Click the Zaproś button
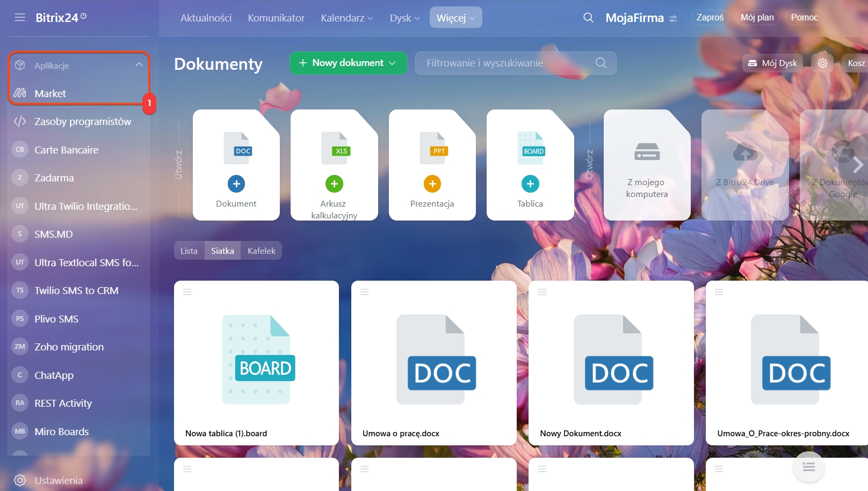868x491 pixels. [710, 17]
